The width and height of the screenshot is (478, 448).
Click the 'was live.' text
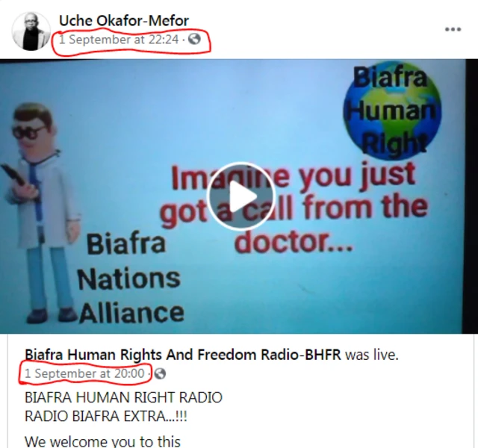372,355
